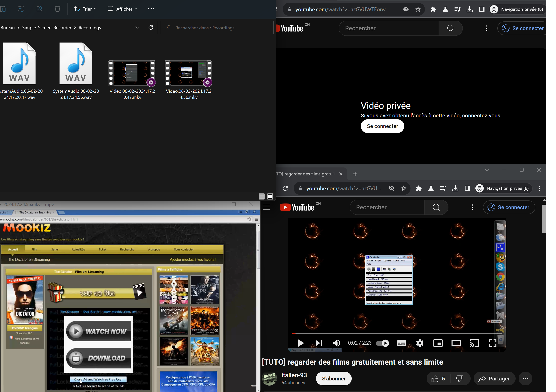
Task: Open media controls icon in [TUTO] window
Action: tap(443, 188)
